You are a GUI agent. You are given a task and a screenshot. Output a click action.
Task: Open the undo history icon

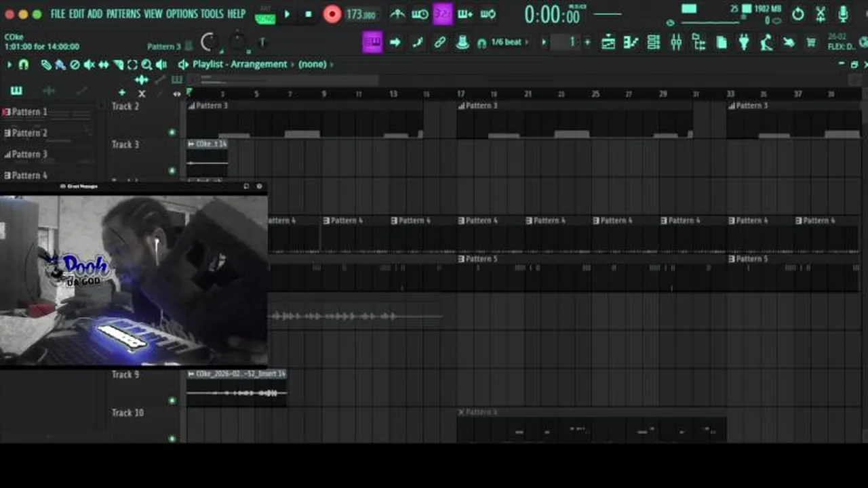(x=798, y=14)
